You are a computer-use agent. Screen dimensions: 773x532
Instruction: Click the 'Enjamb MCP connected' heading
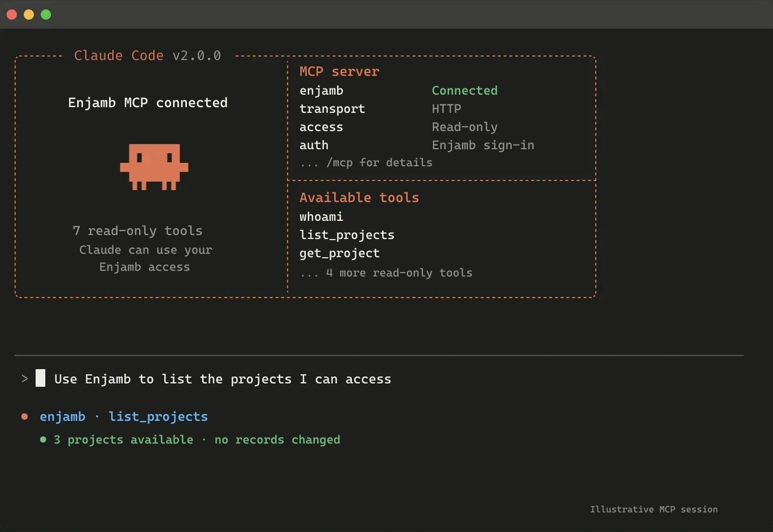pyautogui.click(x=148, y=103)
